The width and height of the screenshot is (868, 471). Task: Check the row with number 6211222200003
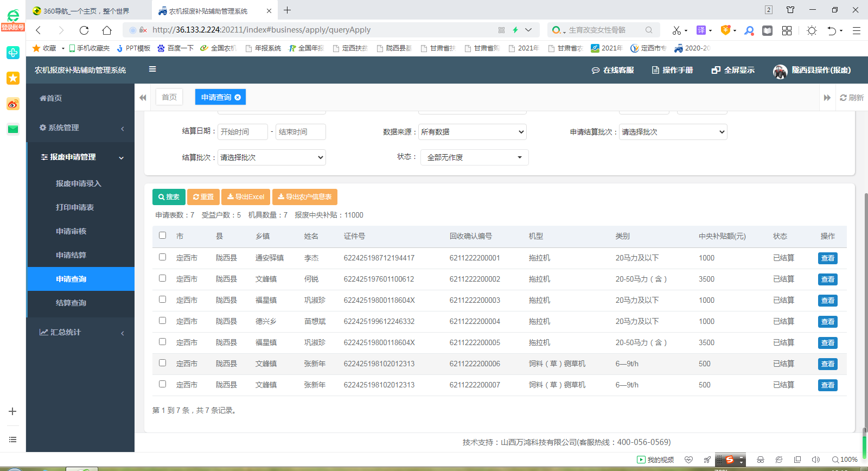point(162,300)
